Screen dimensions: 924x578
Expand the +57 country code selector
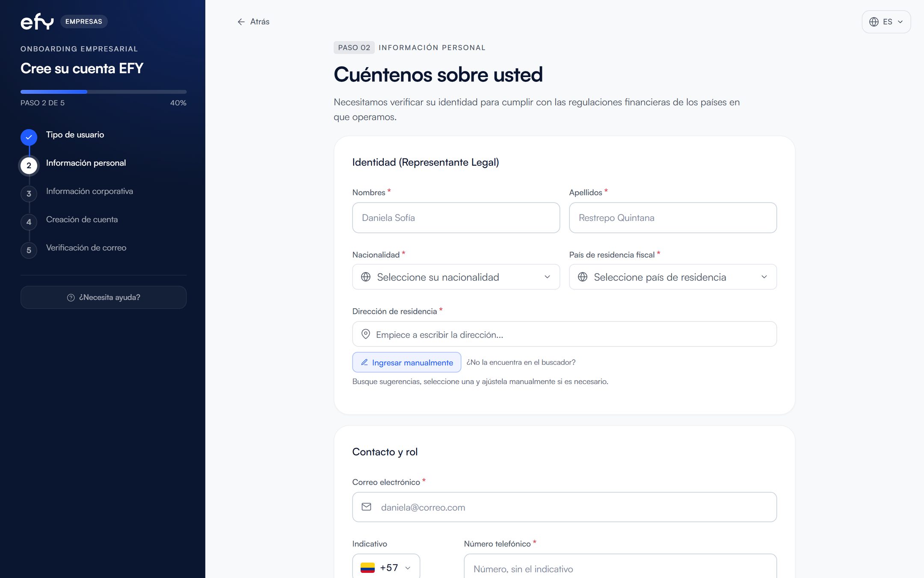point(386,566)
